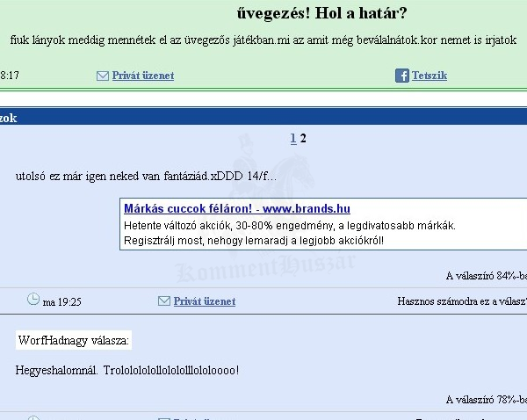Click the clock icon next to ma 19:25

pos(33,299)
